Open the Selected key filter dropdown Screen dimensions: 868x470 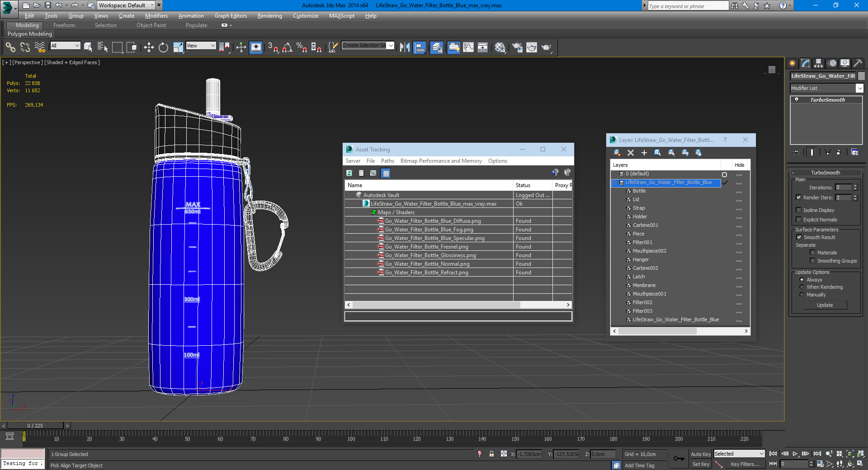point(739,454)
